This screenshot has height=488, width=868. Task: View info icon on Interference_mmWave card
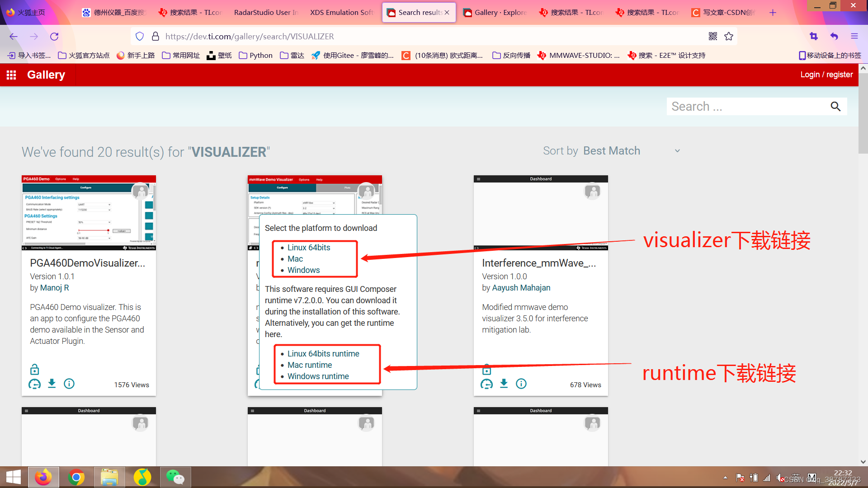[521, 384]
